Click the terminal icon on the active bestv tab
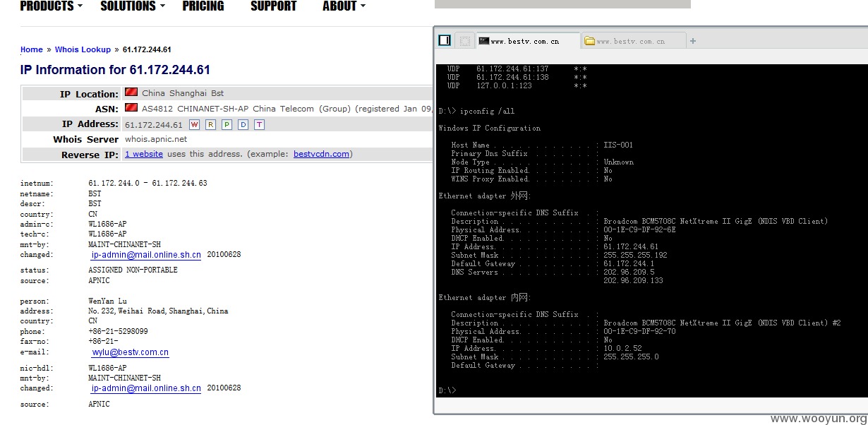This screenshot has width=868, height=425. click(x=483, y=41)
